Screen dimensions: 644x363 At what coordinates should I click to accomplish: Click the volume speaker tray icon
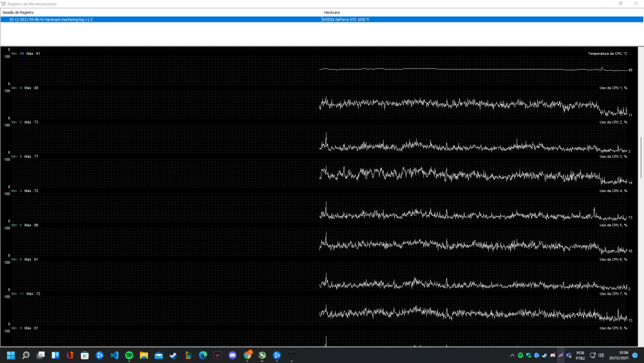[601, 355]
